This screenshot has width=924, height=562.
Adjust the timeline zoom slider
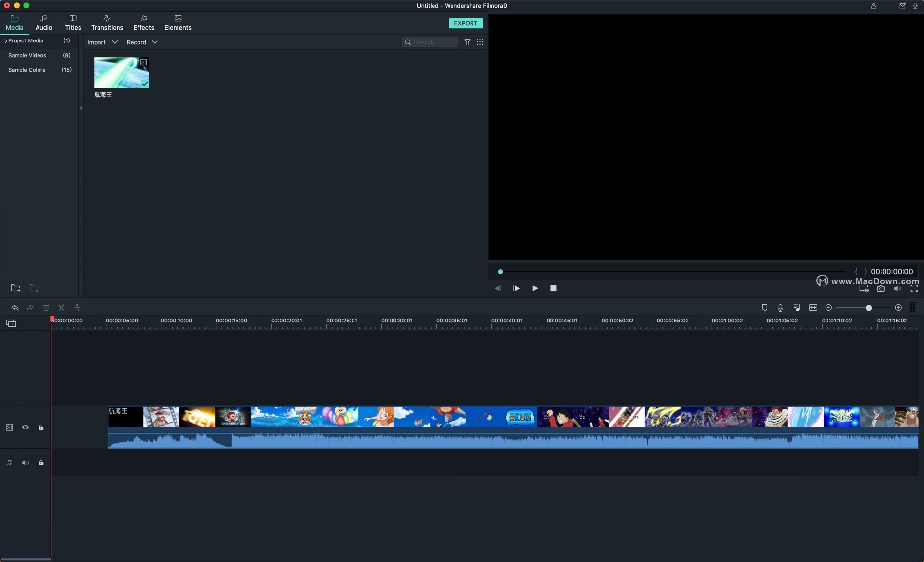869,307
